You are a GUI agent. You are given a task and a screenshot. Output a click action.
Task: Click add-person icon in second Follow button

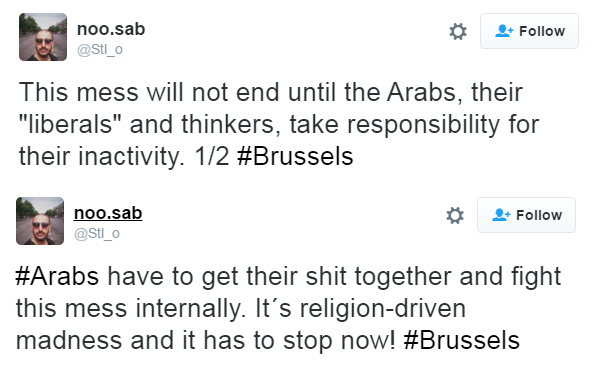tap(501, 215)
